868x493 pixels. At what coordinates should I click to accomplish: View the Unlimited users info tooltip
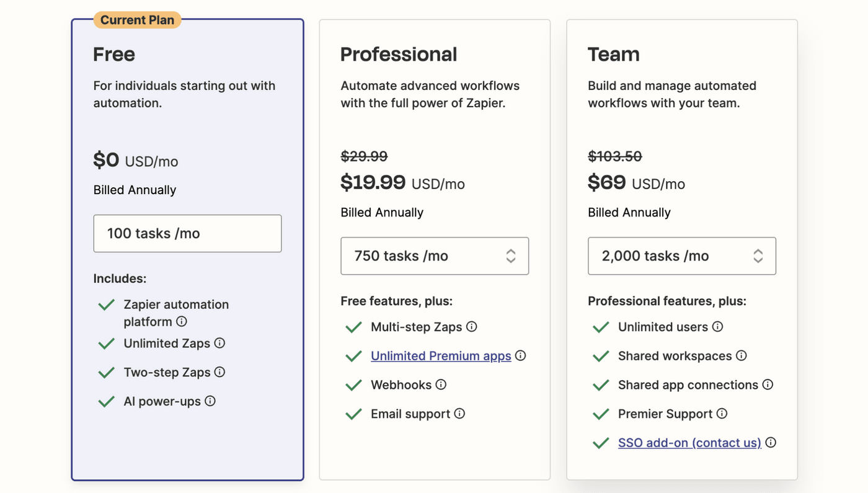(718, 327)
